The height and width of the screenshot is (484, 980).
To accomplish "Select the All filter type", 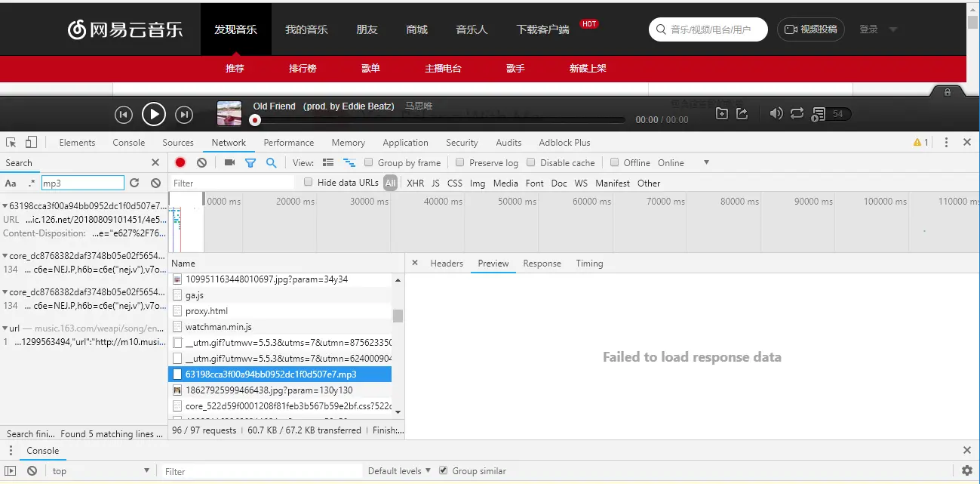I will click(390, 183).
